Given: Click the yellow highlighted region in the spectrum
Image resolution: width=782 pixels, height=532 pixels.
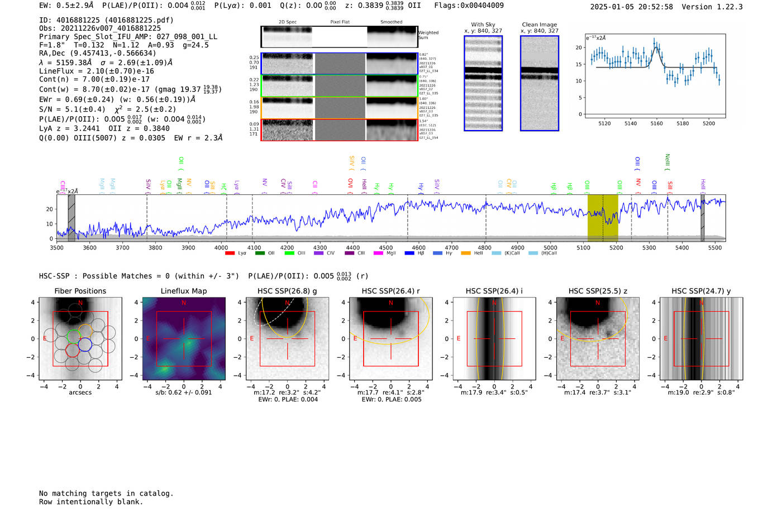Looking at the screenshot, I should pyautogui.click(x=603, y=218).
